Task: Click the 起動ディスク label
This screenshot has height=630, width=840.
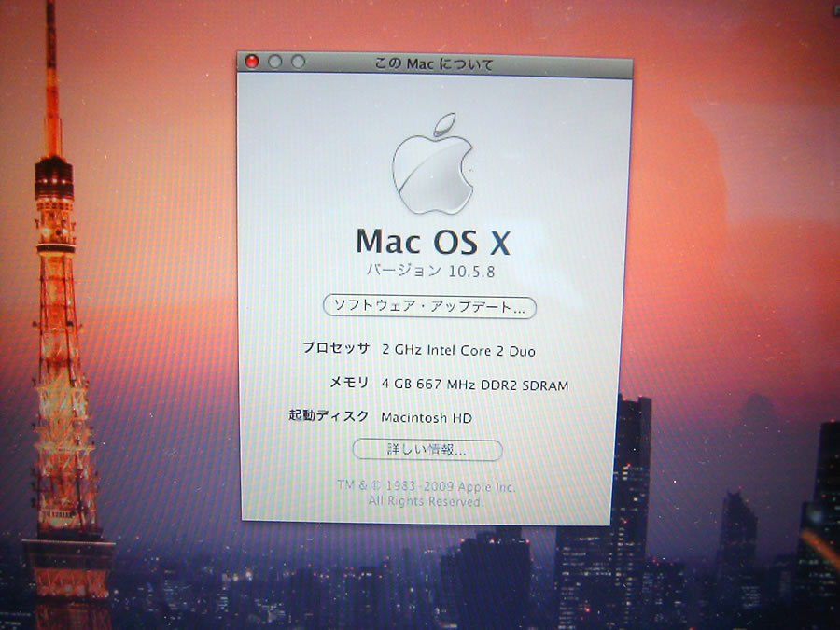Action: pyautogui.click(x=329, y=415)
